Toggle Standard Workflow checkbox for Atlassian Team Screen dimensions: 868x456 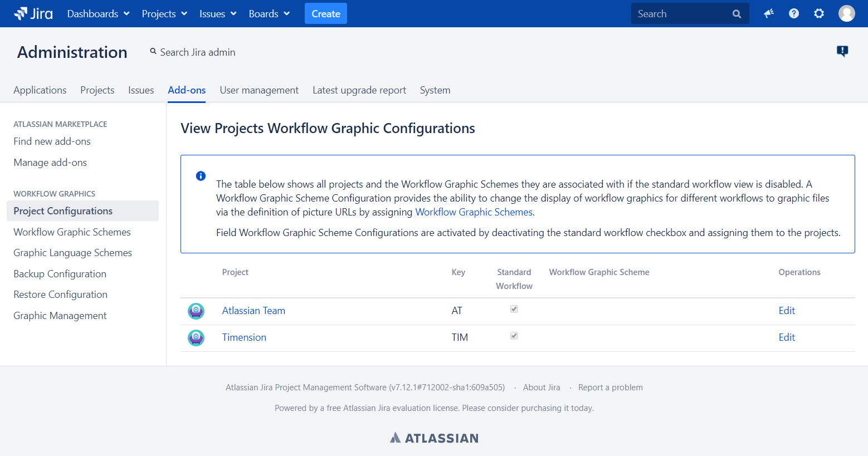point(514,309)
